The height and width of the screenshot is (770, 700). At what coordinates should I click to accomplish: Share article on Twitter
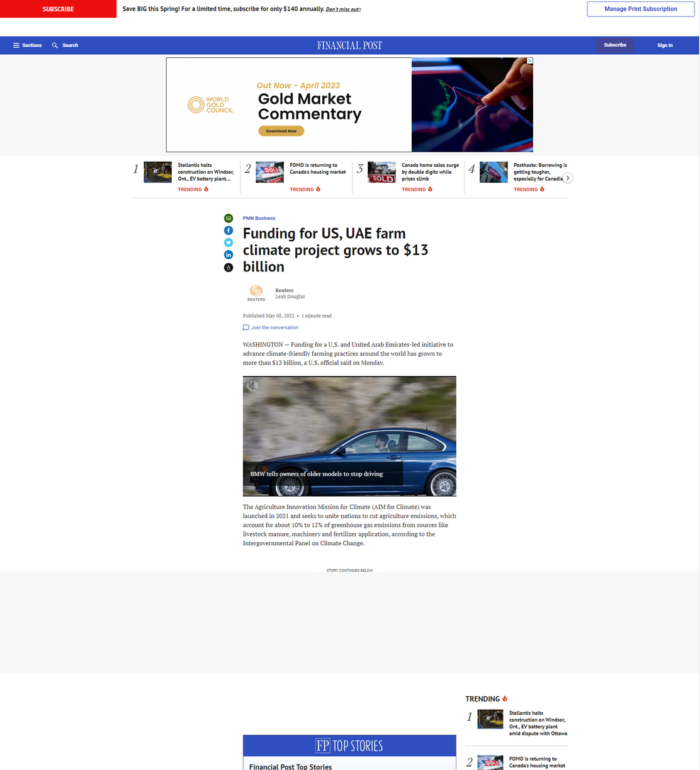229,242
